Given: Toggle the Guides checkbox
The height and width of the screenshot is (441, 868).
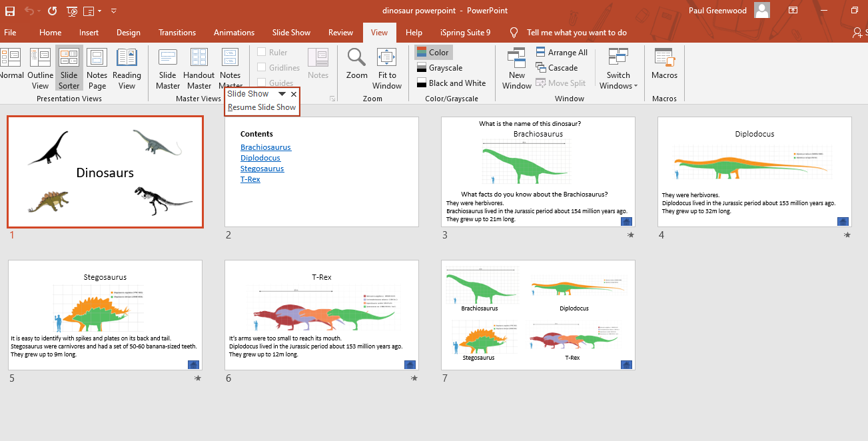Looking at the screenshot, I should point(262,83).
